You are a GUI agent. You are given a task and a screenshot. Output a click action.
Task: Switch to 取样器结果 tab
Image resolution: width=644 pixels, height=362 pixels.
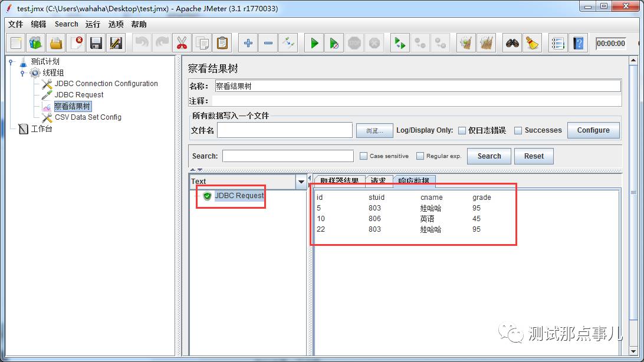339,180
